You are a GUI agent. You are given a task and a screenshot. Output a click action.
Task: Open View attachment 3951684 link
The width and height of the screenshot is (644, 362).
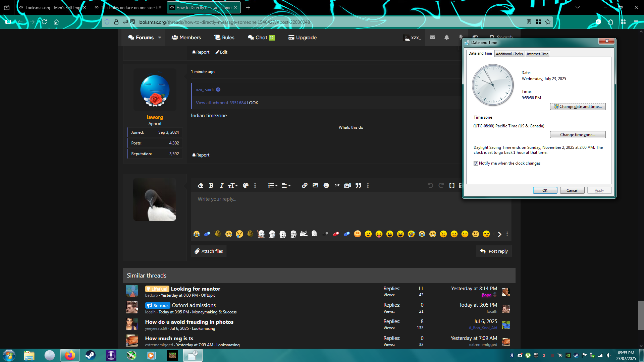(x=221, y=103)
